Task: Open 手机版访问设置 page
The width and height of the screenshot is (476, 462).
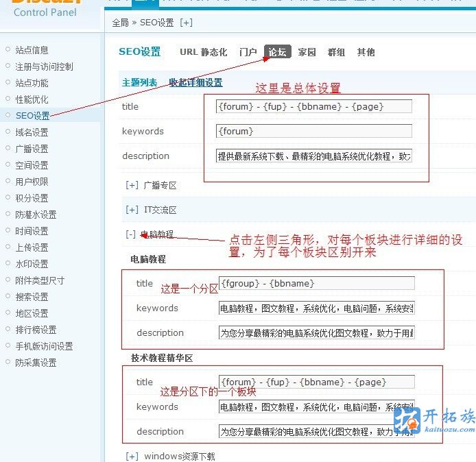Action: (44, 346)
